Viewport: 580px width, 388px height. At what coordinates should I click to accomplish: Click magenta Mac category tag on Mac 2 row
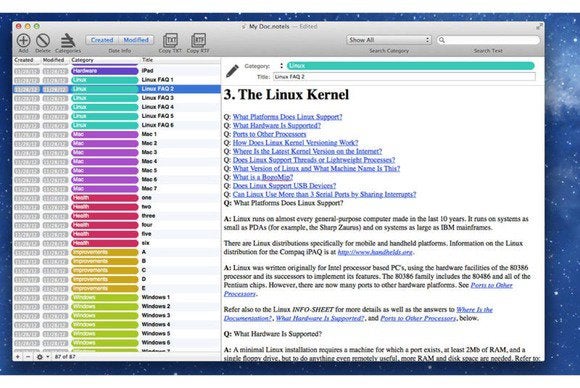click(105, 143)
